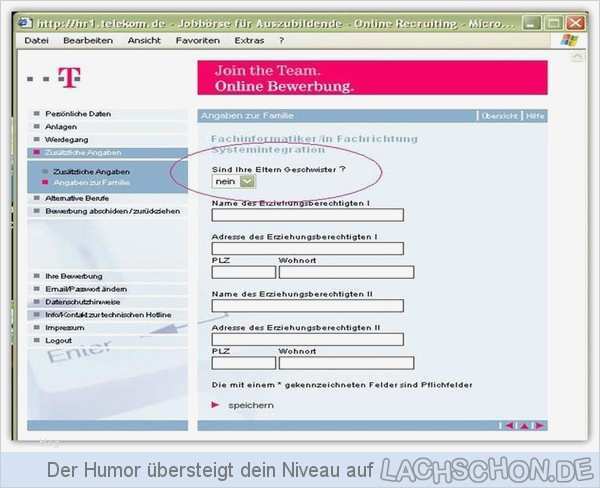Screen dimensions: 600x488
Task: Open the Extras menu
Action: pyautogui.click(x=249, y=41)
